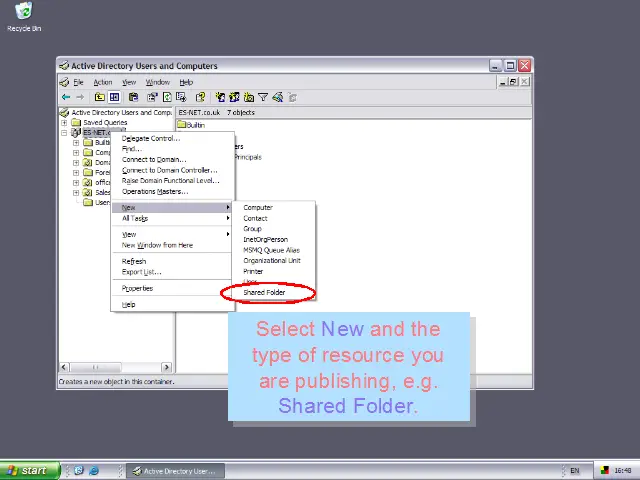Expand the Computers tree node

tap(76, 153)
